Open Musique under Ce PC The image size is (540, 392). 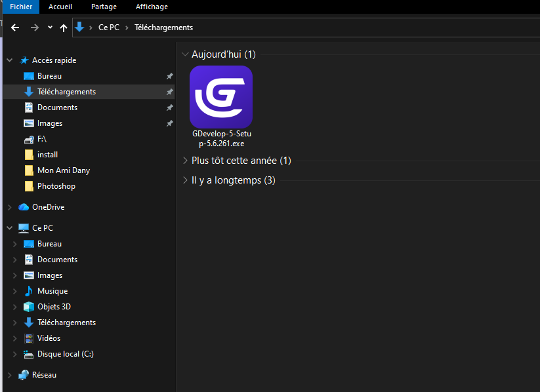(52, 291)
